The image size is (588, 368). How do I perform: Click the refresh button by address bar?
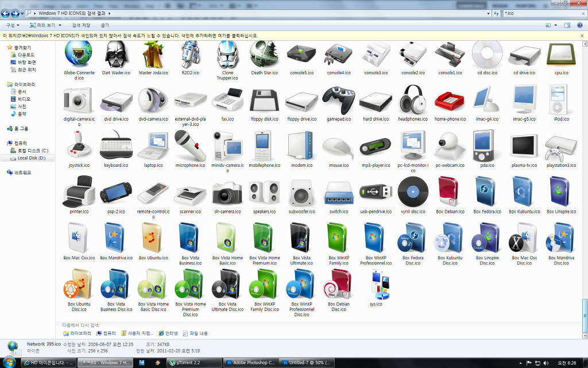pyautogui.click(x=497, y=14)
